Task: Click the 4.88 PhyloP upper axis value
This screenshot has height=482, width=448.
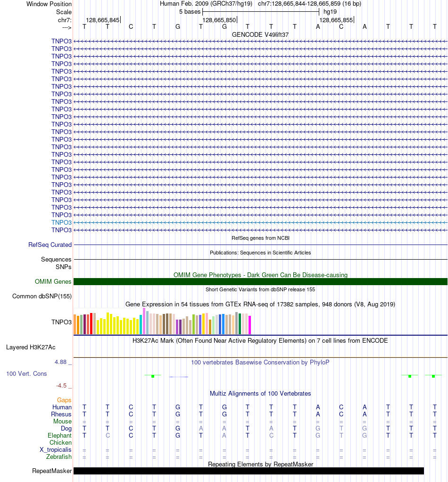Action: 61,362
